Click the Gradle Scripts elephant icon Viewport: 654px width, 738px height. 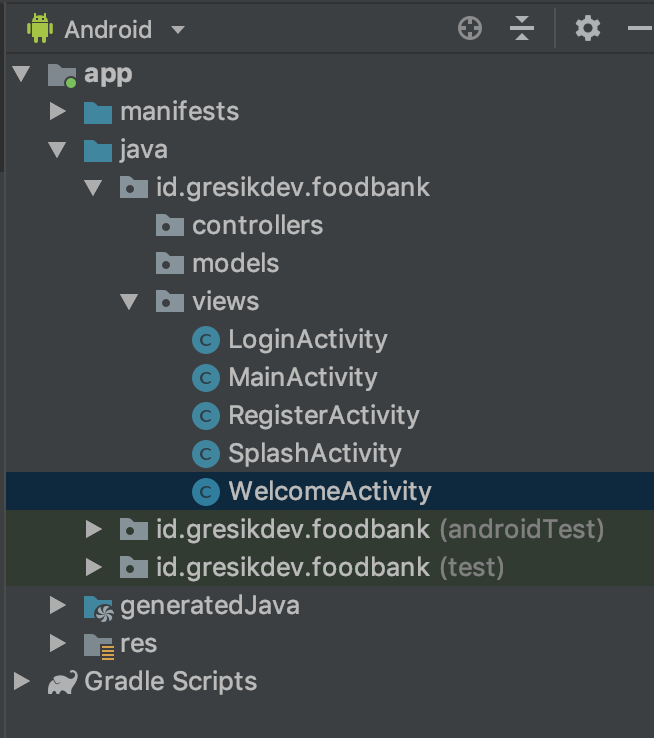62,682
